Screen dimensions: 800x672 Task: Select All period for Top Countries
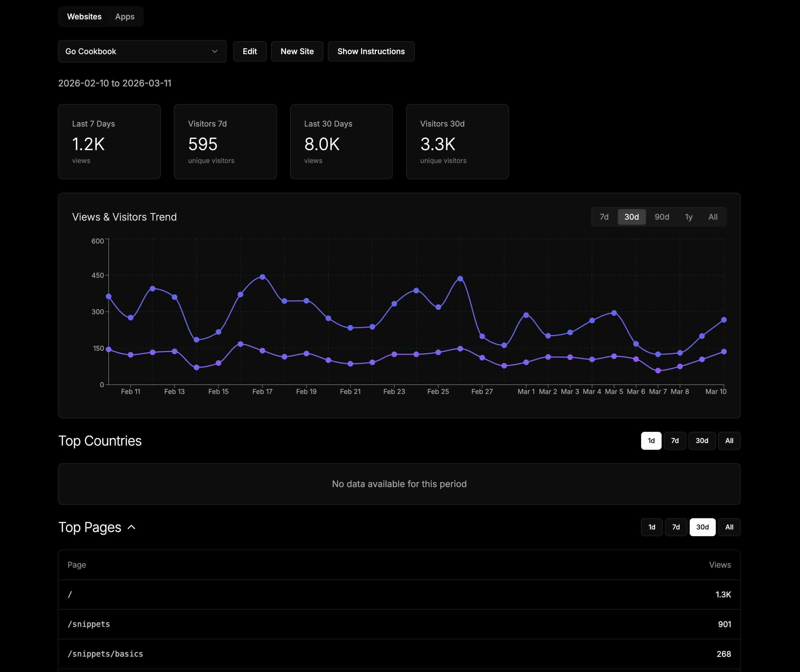(x=729, y=441)
